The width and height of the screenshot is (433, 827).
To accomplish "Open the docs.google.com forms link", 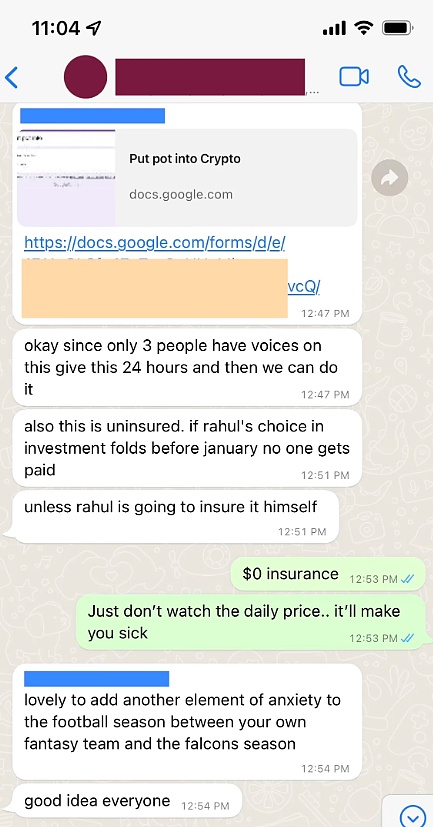I will [x=155, y=243].
